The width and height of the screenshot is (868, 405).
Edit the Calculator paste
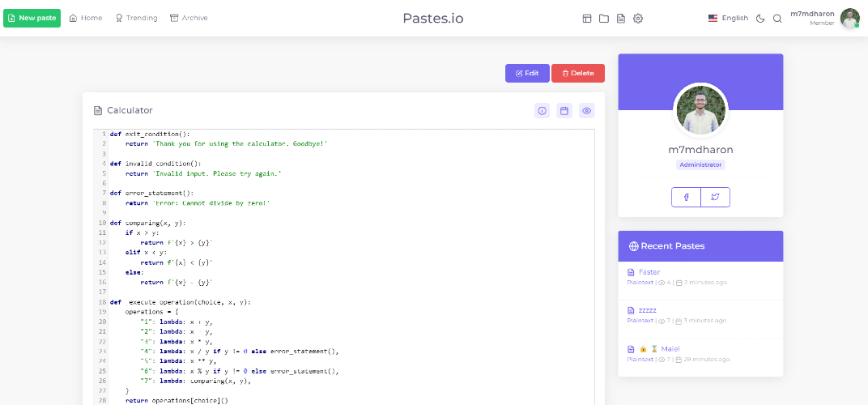point(527,73)
